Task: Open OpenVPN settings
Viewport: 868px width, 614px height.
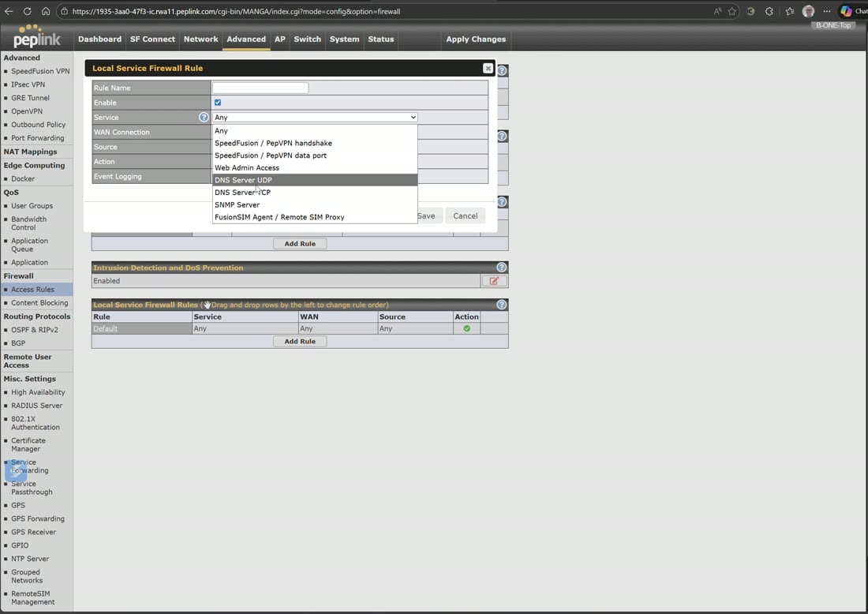Action: (x=27, y=111)
